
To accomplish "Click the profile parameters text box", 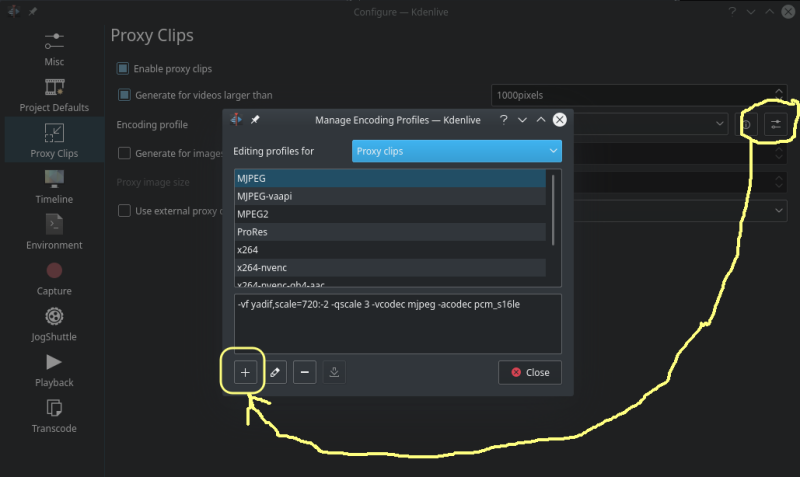I will pos(398,324).
